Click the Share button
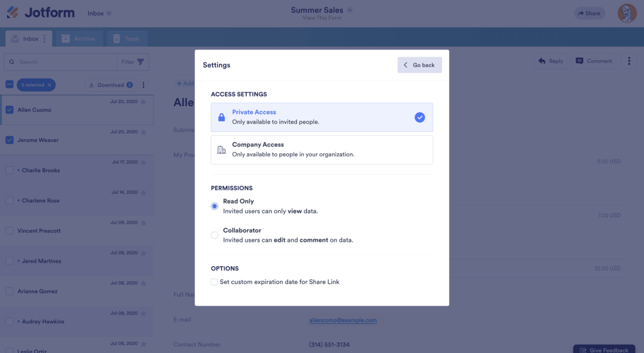644x353 pixels. click(589, 13)
